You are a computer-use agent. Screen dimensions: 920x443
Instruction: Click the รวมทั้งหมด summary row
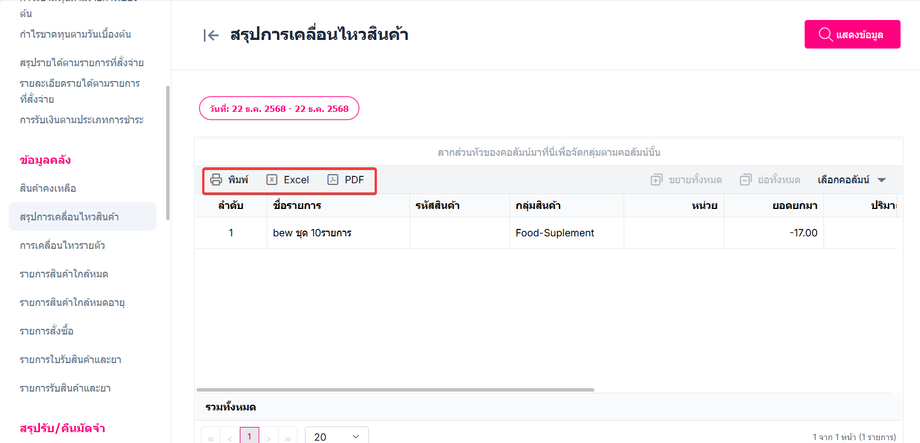pyautogui.click(x=548, y=407)
